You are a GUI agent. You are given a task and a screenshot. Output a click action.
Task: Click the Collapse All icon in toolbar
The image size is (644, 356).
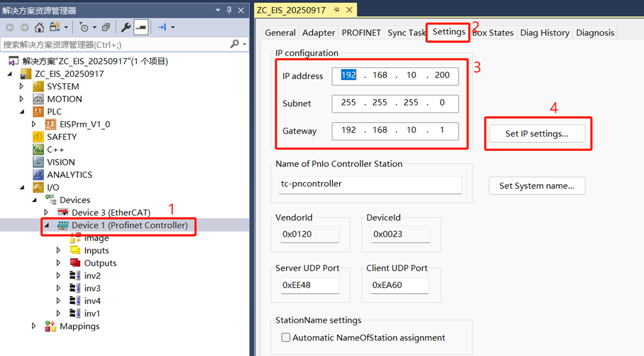point(106,27)
